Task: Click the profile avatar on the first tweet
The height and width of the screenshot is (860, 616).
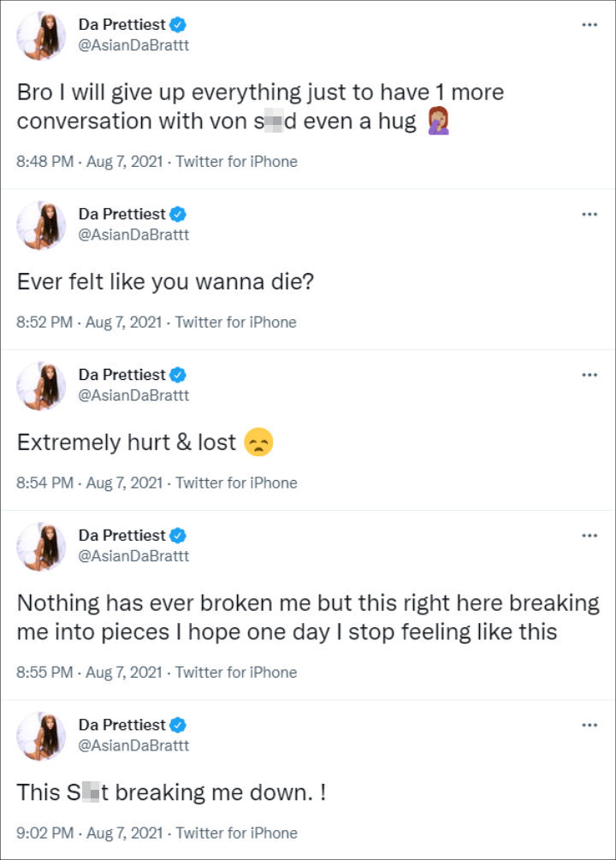Action: (x=42, y=36)
